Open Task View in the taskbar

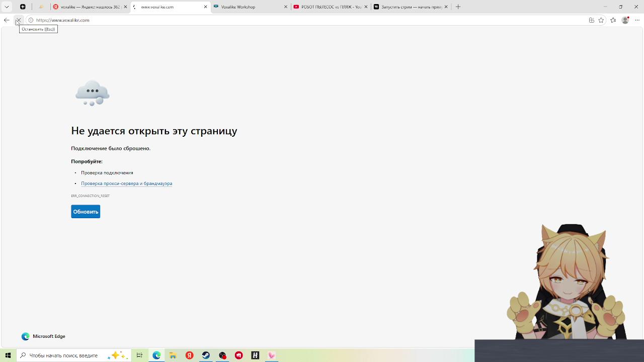[x=139, y=355]
